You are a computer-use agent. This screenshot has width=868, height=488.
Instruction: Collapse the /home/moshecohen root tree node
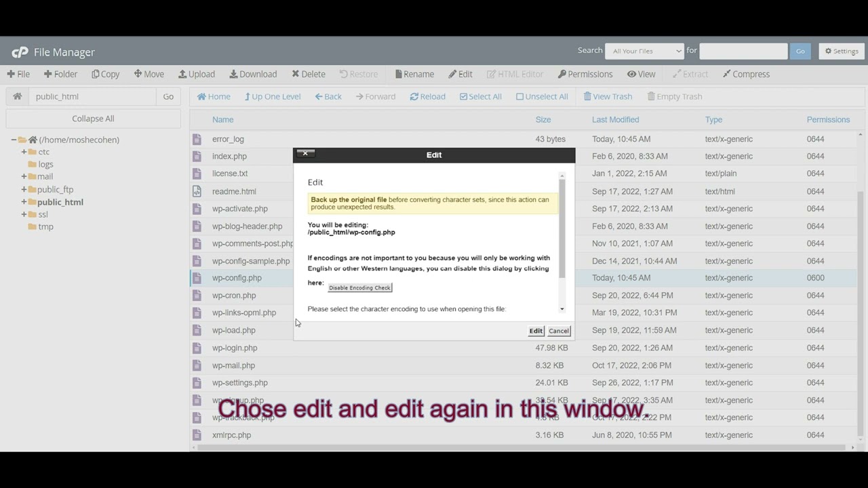point(14,140)
